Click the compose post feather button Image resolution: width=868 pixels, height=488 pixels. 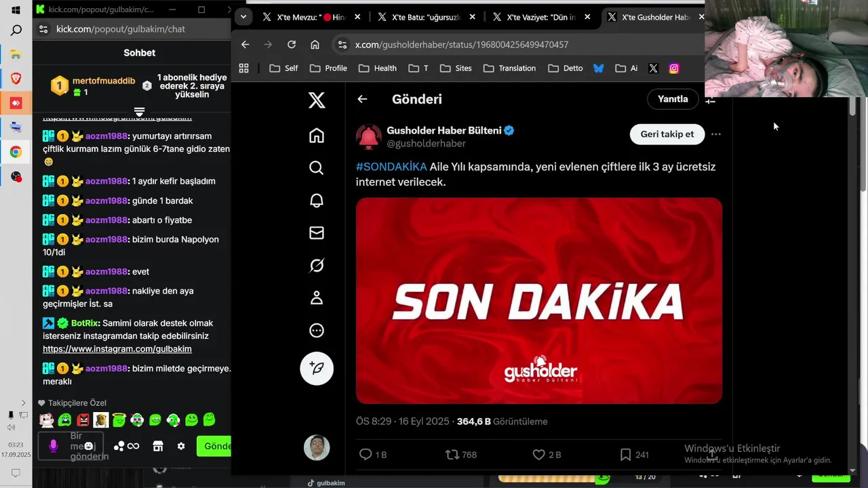pyautogui.click(x=317, y=369)
